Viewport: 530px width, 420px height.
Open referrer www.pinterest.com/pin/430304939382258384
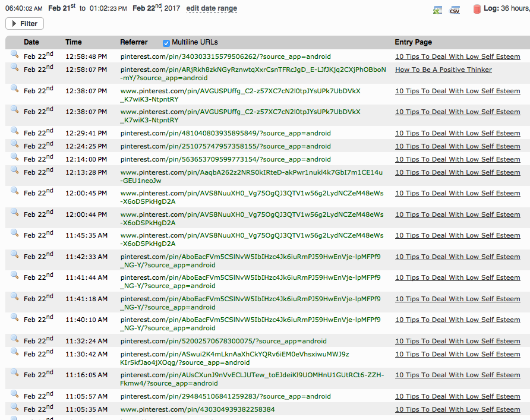(x=197, y=409)
